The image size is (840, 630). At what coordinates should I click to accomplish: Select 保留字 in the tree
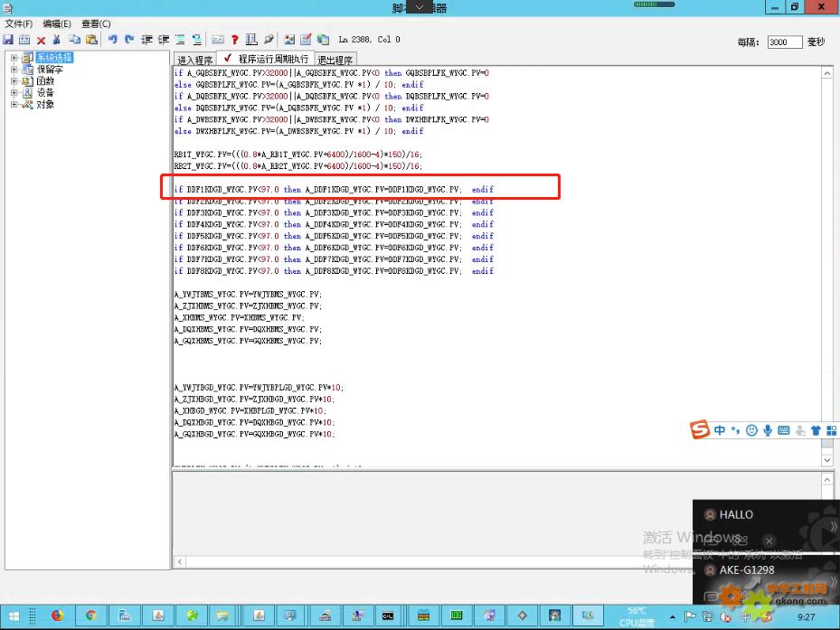pos(50,69)
